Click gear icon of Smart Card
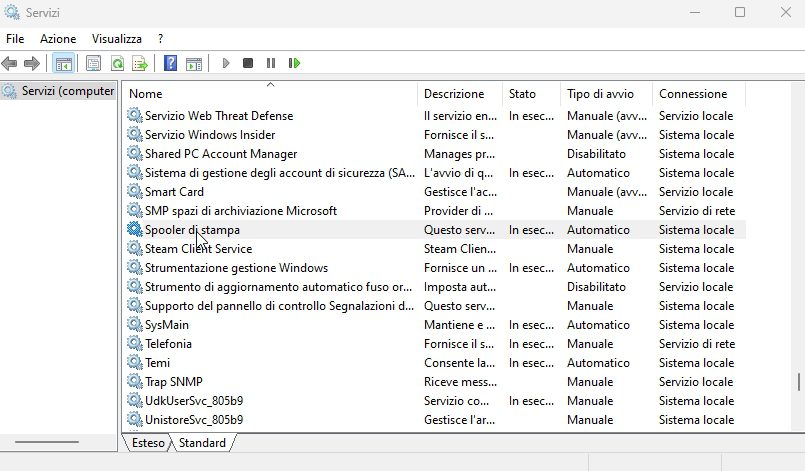This screenshot has height=471, width=805. coord(135,191)
